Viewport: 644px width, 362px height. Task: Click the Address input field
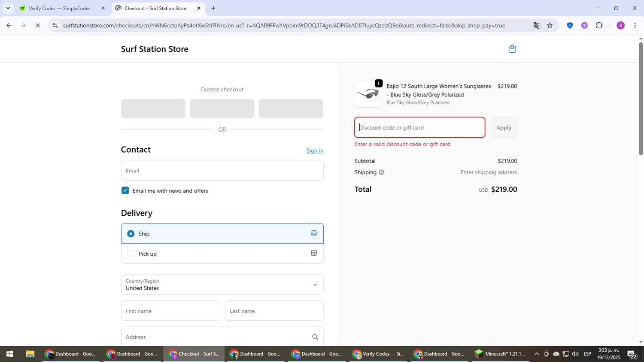click(222, 337)
